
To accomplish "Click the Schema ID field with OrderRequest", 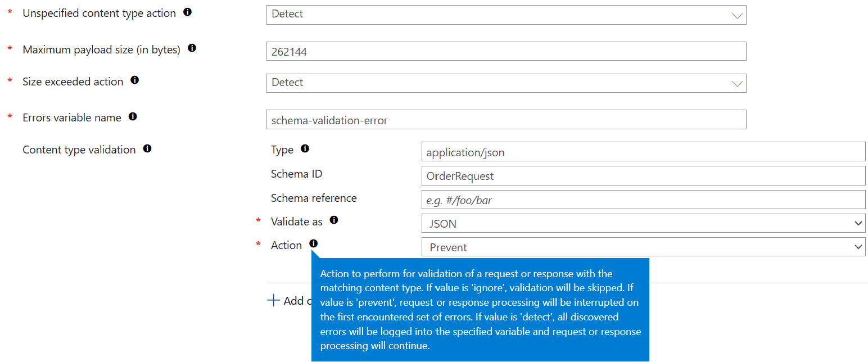I will 643,175.
